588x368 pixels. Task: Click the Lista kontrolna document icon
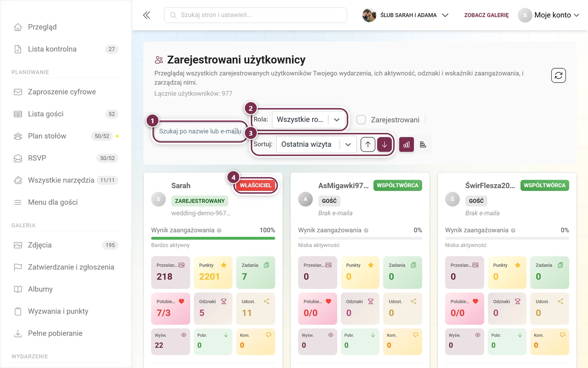tap(18, 49)
